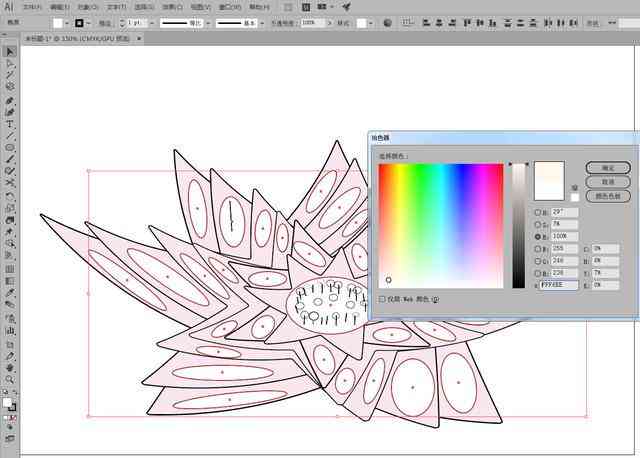This screenshot has width=640, height=458.
Task: Select the Zoom magnifier tool
Action: click(10, 380)
